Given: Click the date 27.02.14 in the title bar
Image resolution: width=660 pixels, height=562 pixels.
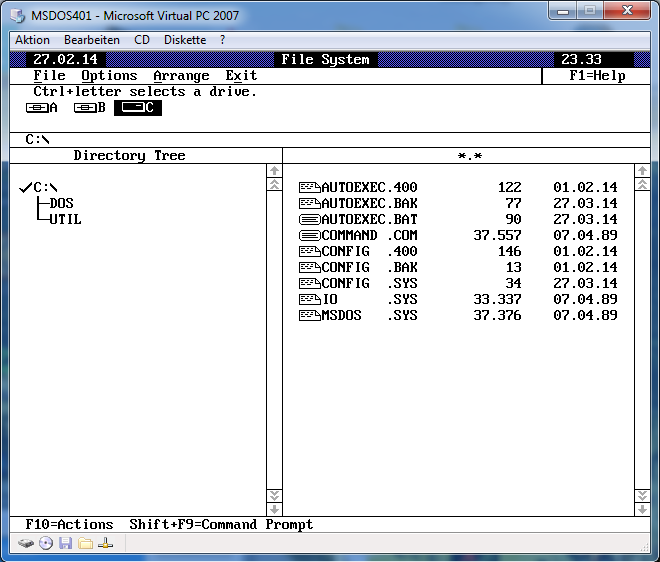Looking at the screenshot, I should tap(65, 59).
